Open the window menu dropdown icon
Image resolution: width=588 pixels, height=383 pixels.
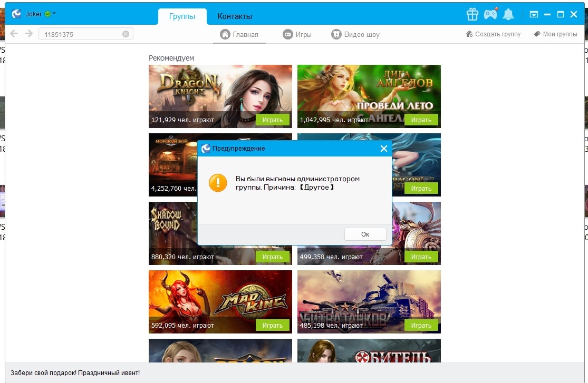point(534,14)
